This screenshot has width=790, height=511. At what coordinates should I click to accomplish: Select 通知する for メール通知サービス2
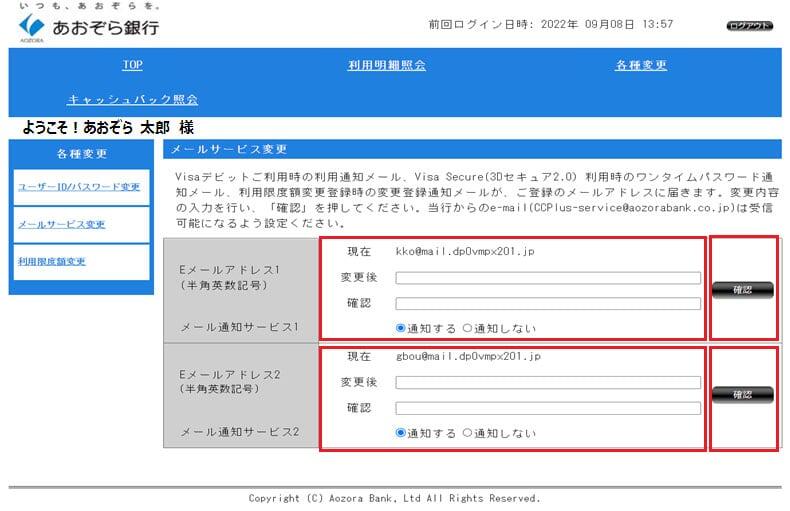[402, 433]
